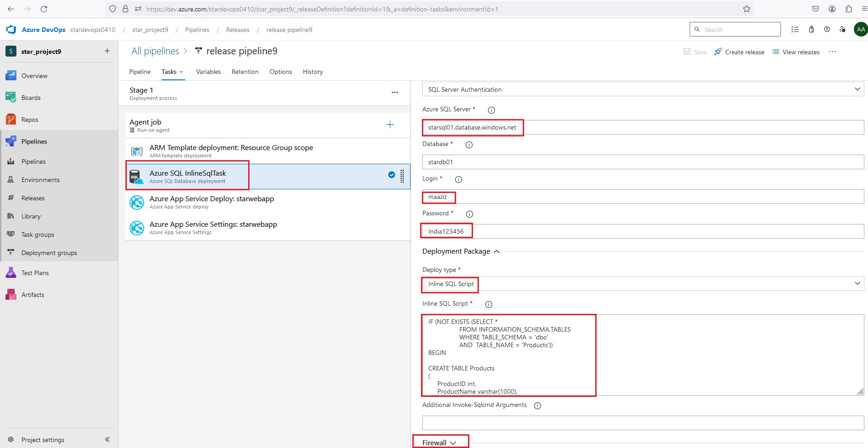
Task: Open help question mark icon
Action: pyautogui.click(x=827, y=29)
